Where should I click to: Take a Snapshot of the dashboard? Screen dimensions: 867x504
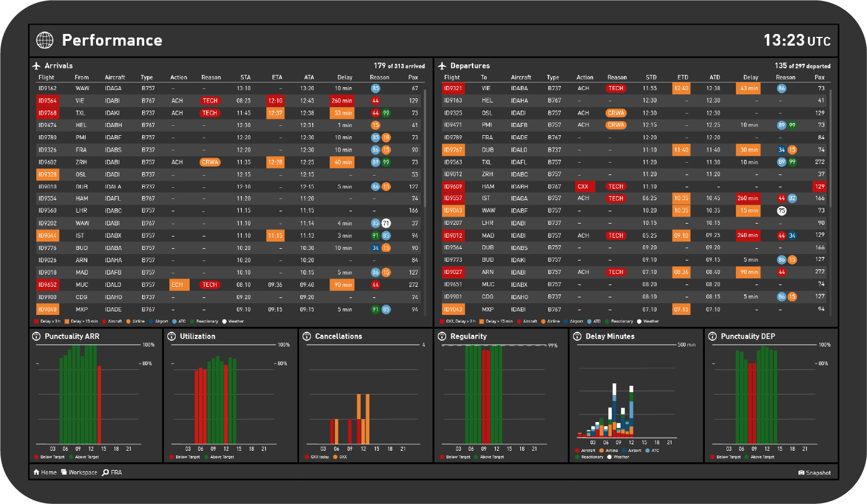coord(814,473)
